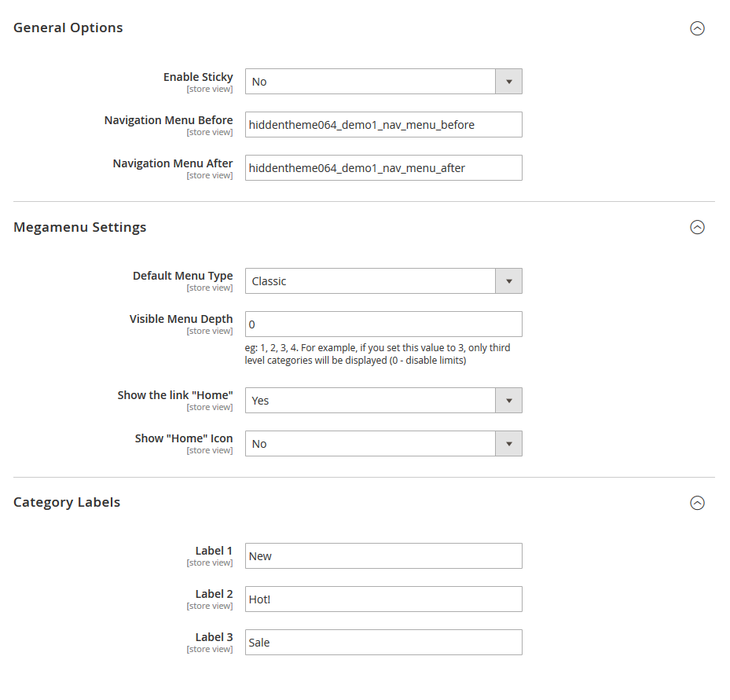Click the Navigation Menu Before input field
The image size is (730, 700).
[383, 124]
